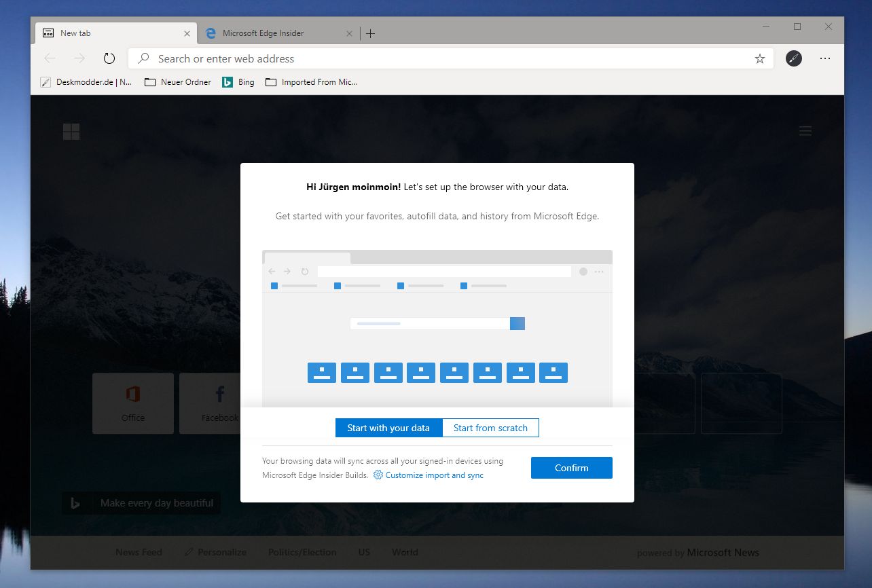Click the Forward navigation arrow

coord(79,58)
